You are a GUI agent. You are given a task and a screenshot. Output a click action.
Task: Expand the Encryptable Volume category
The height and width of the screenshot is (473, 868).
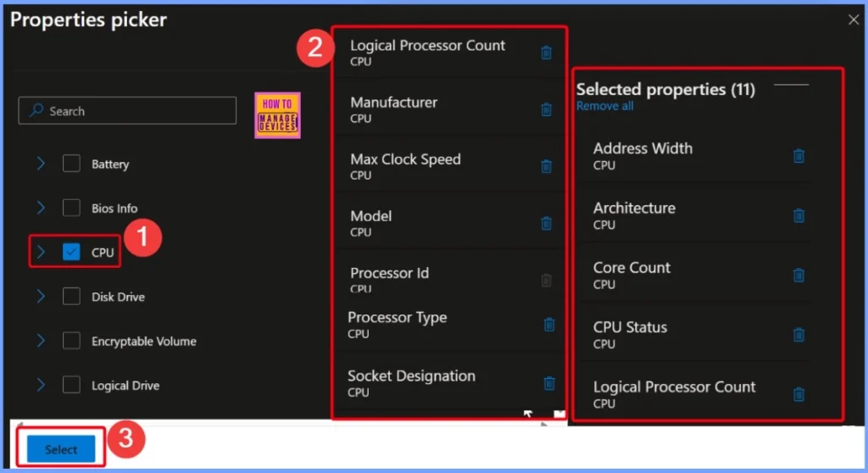[x=41, y=341]
